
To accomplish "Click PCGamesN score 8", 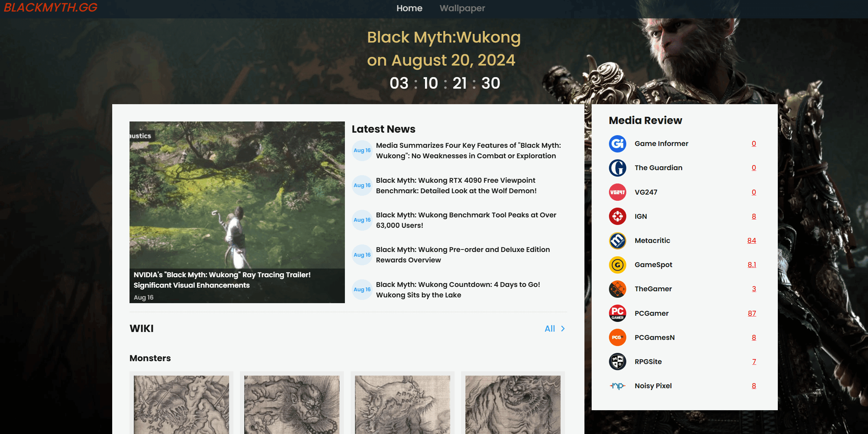I will (754, 338).
